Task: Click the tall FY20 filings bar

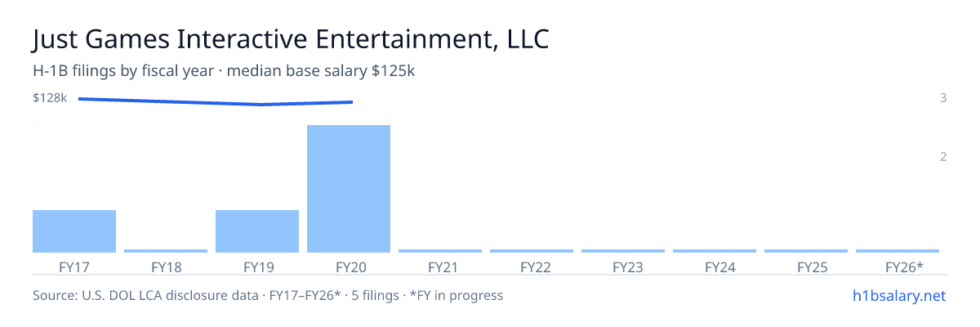Action: click(x=349, y=189)
